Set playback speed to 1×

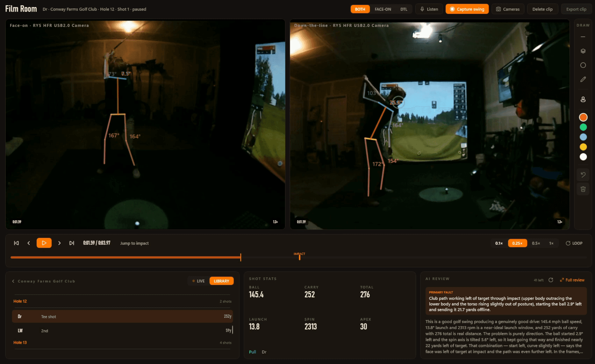[551, 243]
